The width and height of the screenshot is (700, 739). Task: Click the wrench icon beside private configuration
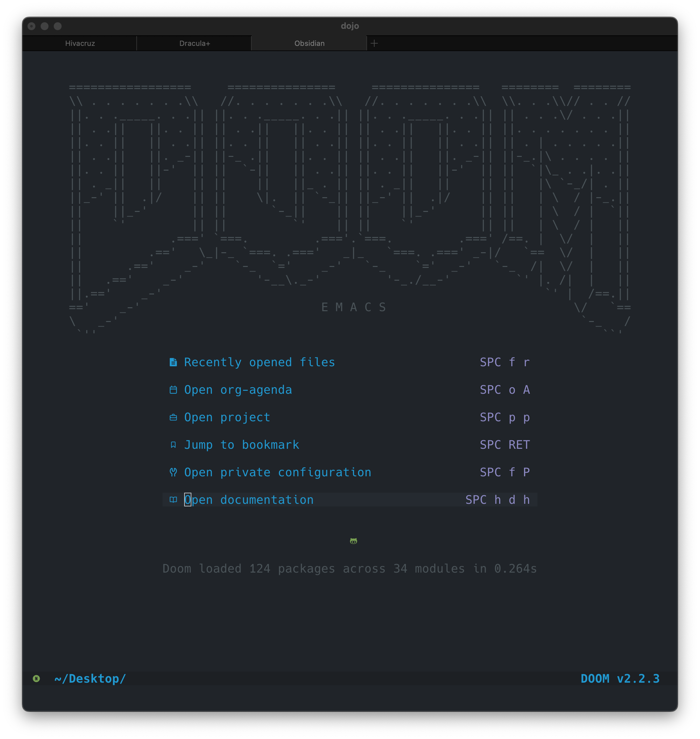[173, 472]
